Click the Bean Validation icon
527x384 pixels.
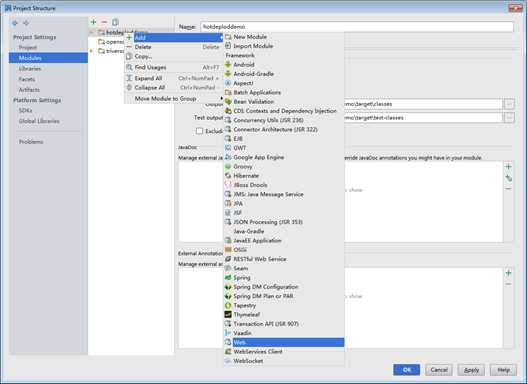click(228, 101)
